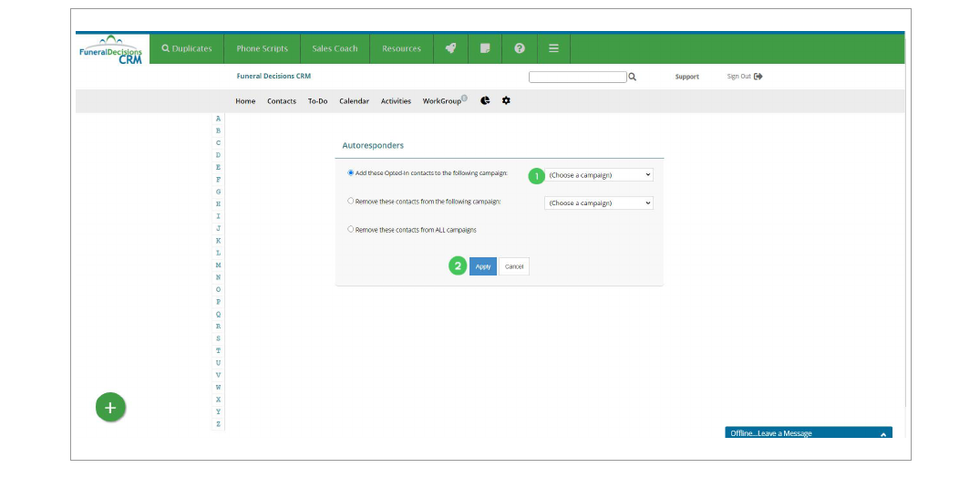Viewport: 980px width, 499px height.
Task: Open the settings gear icon
Action: [x=506, y=100]
